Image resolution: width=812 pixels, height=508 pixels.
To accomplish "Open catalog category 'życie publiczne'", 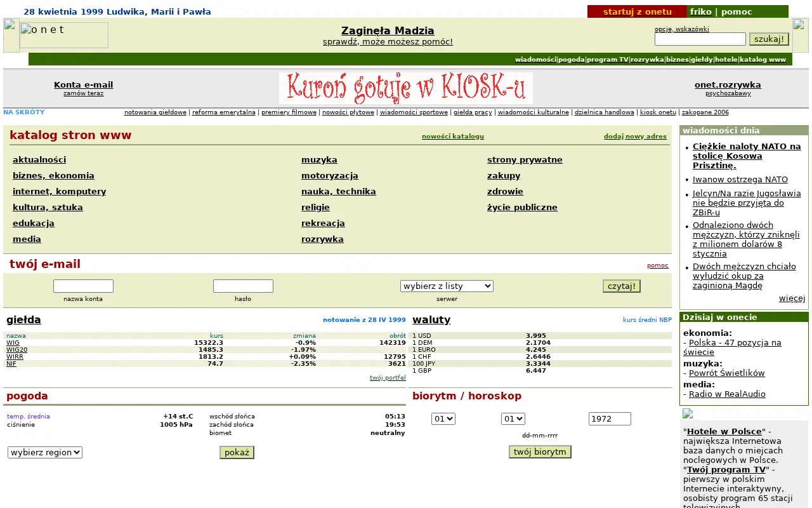I will (x=522, y=207).
